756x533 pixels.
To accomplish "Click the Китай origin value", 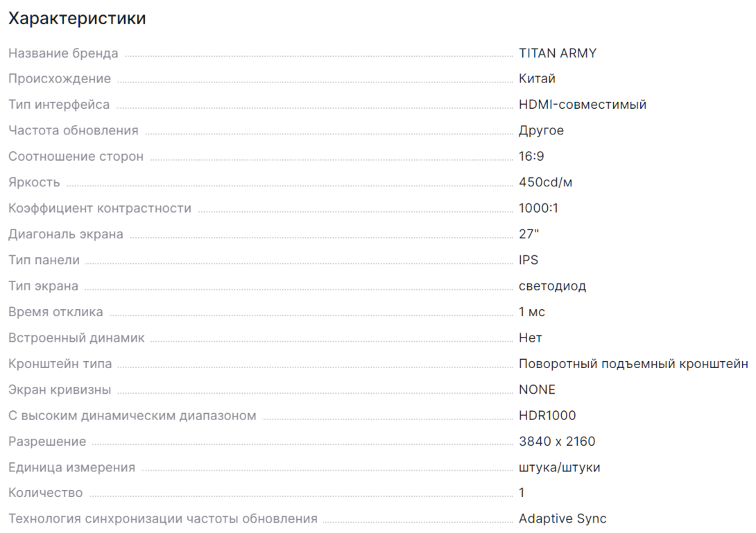I will (537, 78).
